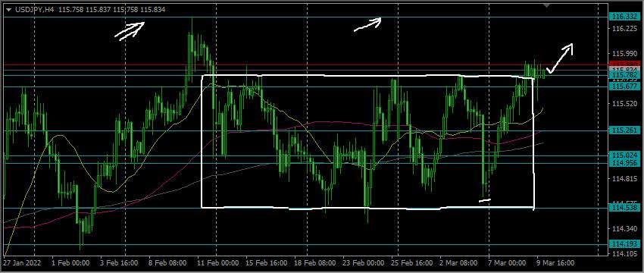Image resolution: width=644 pixels, height=273 pixels.
Task: Select the 115.024 price level tag
Action: [623, 155]
